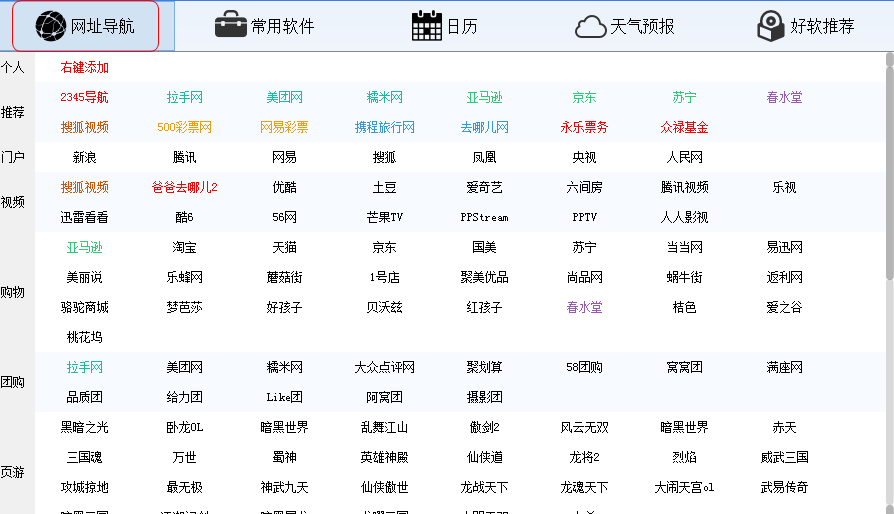Open the 大众点评网 link
Screen dimensions: 894x514
click(x=384, y=368)
